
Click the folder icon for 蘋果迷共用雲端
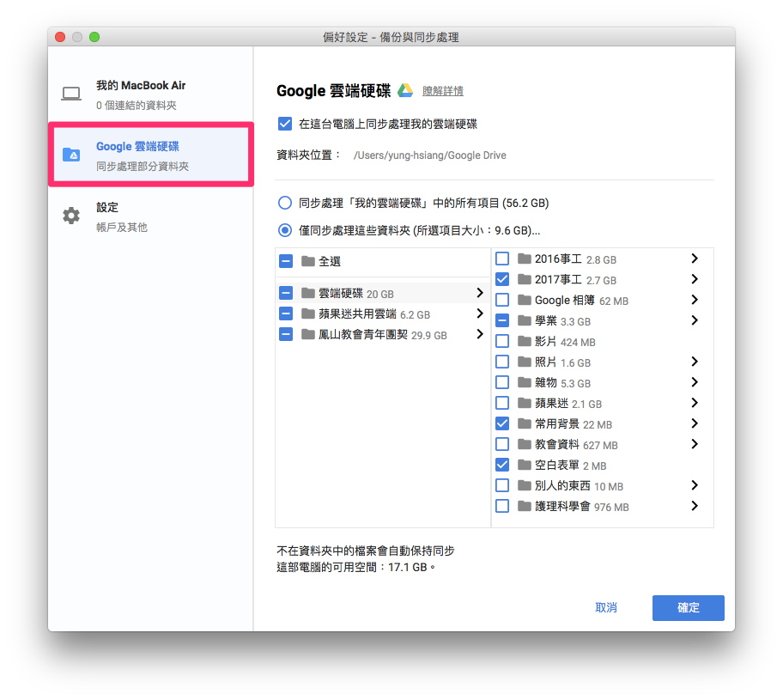[308, 313]
